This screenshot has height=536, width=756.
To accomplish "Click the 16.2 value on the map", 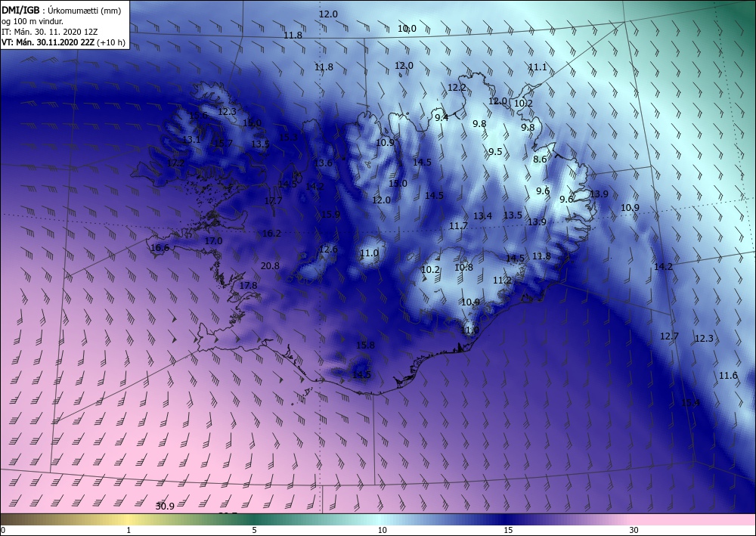I will (271, 234).
